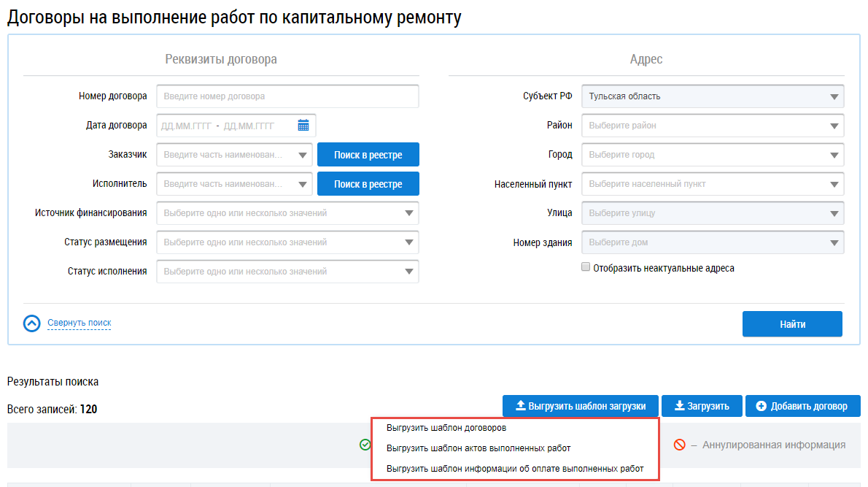
Task: Click the Загрузить upload button
Action: coord(700,406)
